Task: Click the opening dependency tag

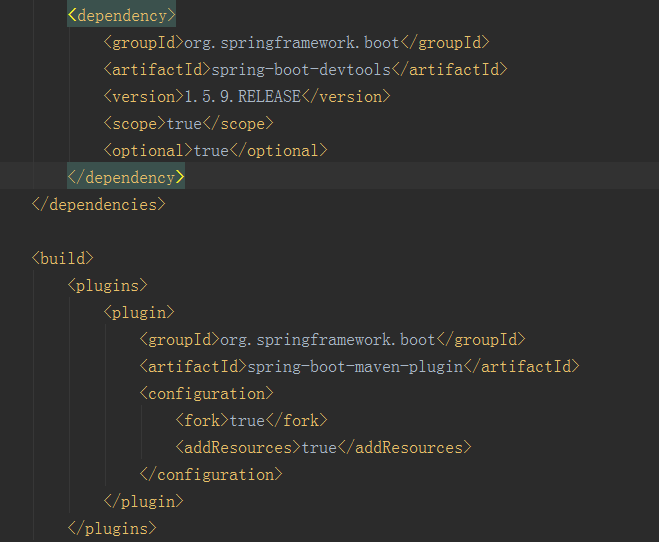Action: [121, 16]
